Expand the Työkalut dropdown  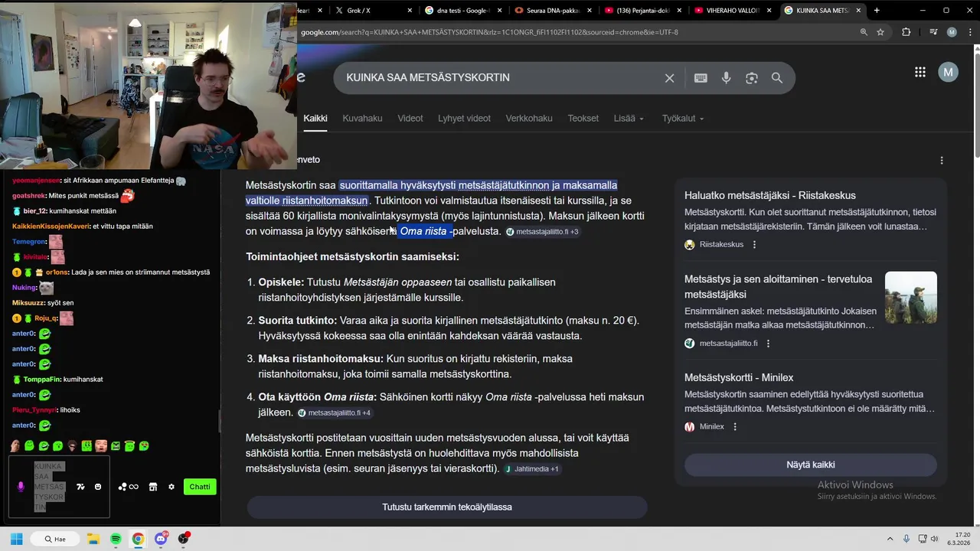click(683, 119)
